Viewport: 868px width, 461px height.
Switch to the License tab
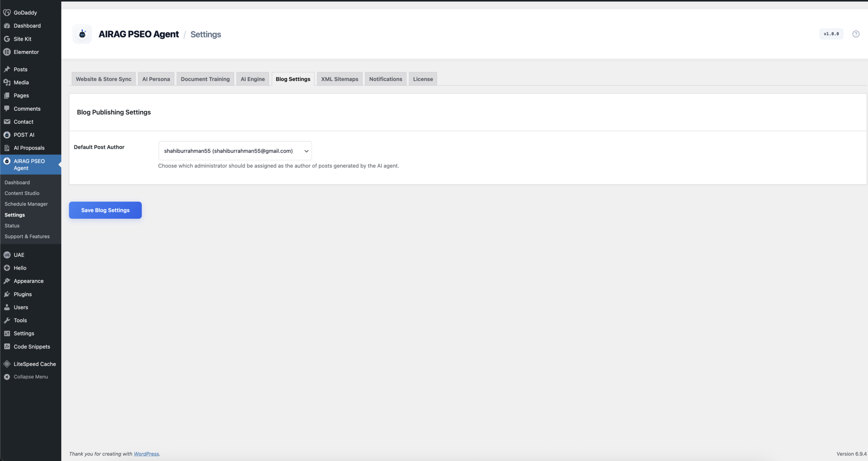coord(423,79)
